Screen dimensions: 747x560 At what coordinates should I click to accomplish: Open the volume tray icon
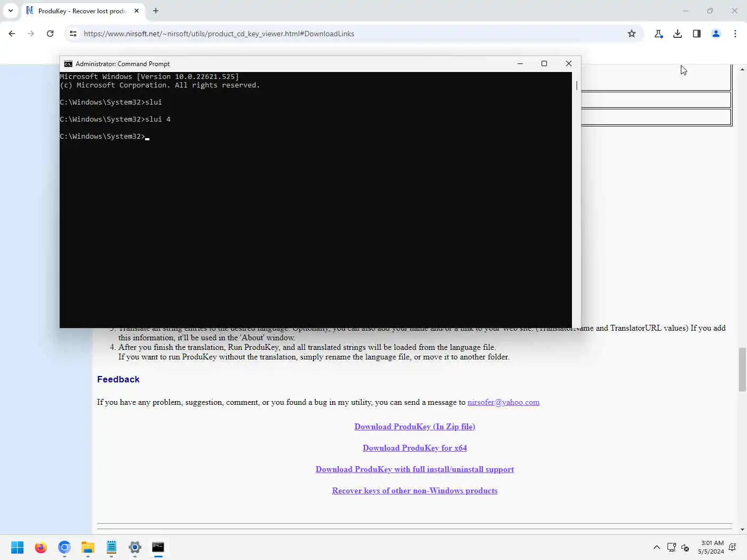(x=686, y=547)
